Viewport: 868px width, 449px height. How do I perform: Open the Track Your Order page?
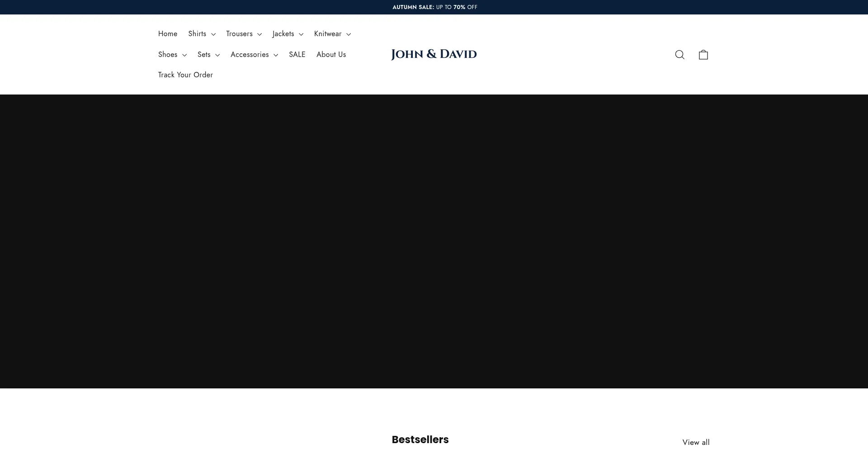tap(185, 75)
